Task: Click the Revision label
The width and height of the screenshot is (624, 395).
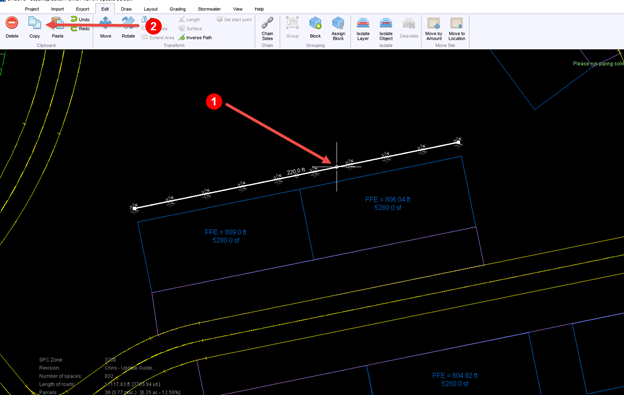Action: click(x=49, y=368)
